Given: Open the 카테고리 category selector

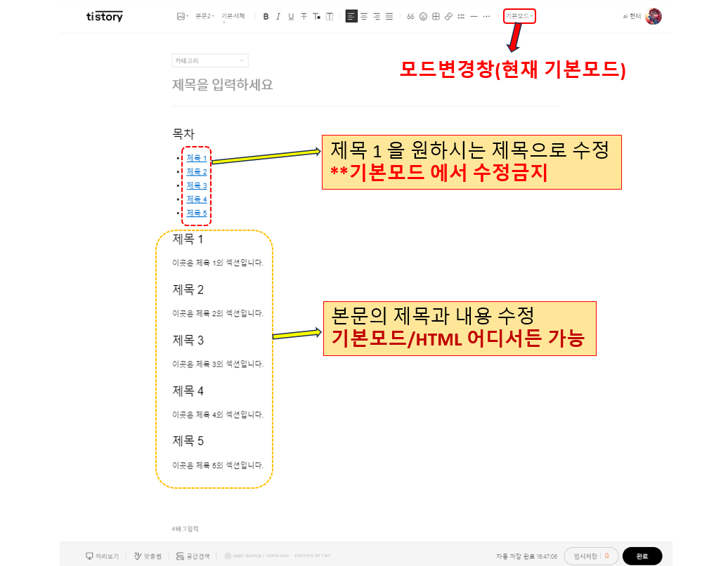Looking at the screenshot, I should [209, 60].
